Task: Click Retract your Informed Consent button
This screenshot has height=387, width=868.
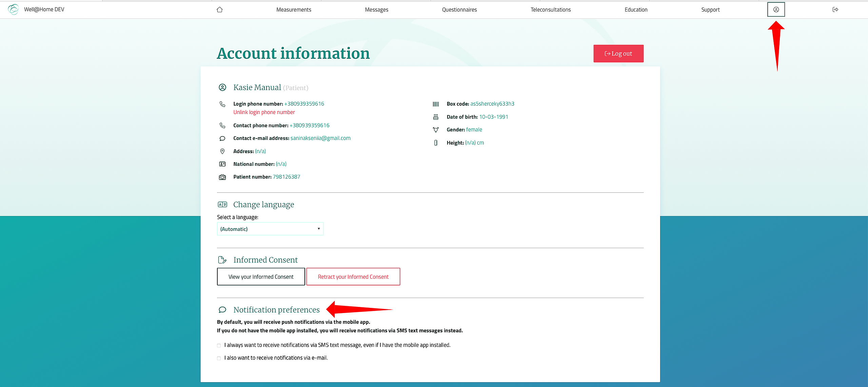Action: click(353, 277)
